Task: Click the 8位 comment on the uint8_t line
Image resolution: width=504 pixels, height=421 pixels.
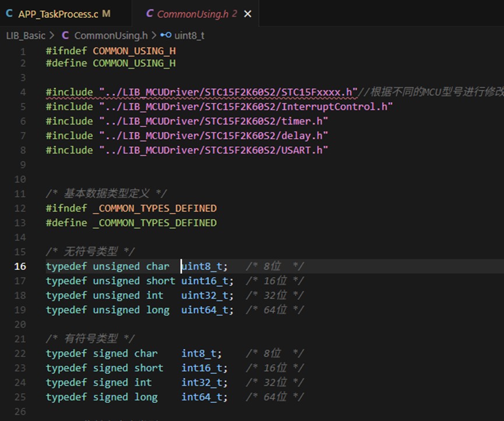Action: coord(275,266)
